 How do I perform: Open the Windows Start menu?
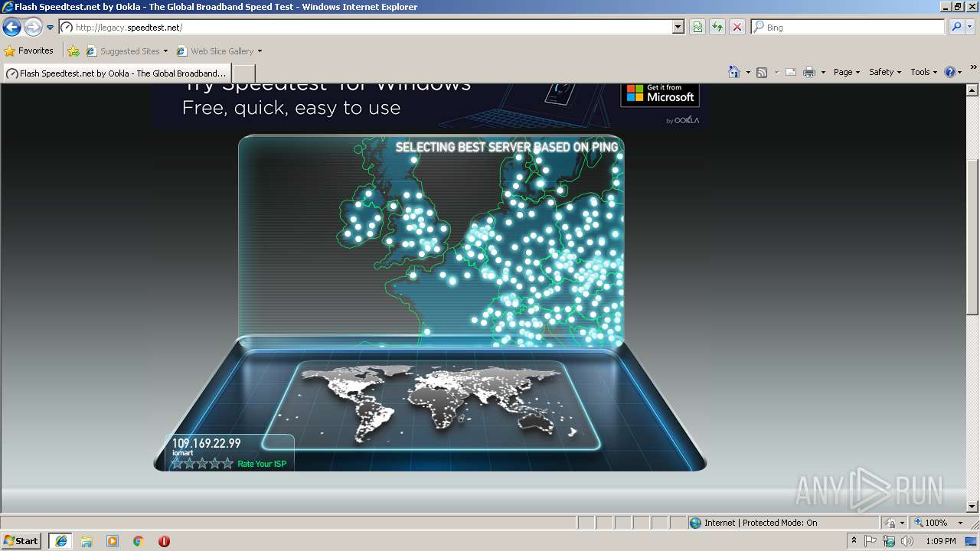21,540
